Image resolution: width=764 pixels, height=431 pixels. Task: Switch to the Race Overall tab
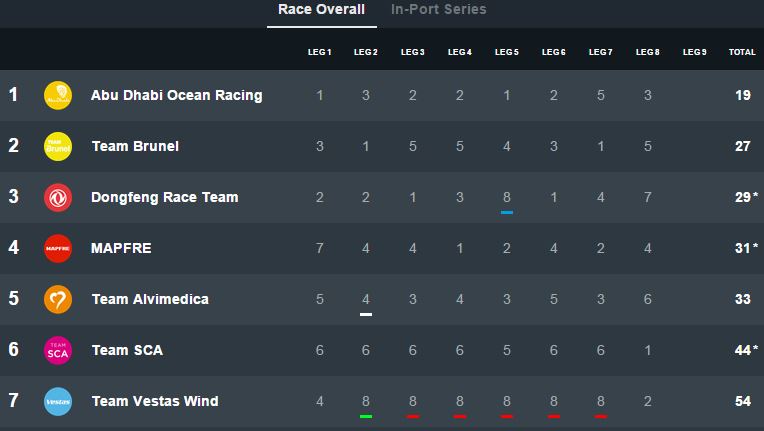(x=321, y=10)
